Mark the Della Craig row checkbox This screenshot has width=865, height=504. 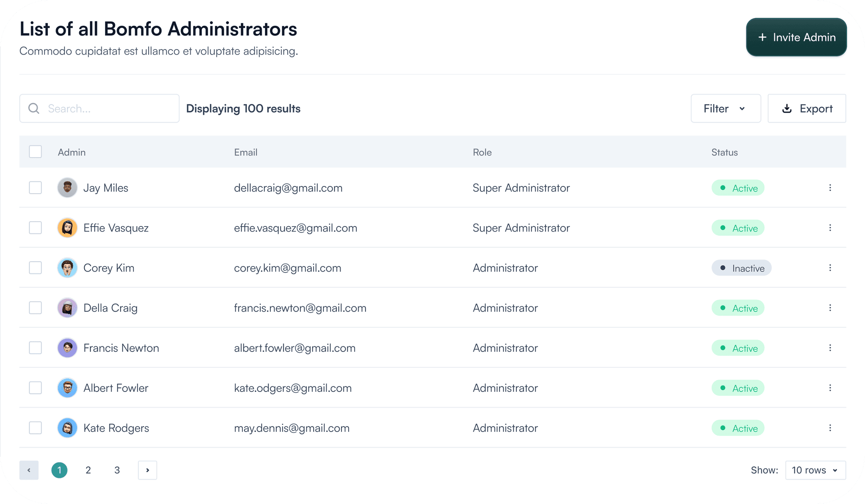coord(35,308)
